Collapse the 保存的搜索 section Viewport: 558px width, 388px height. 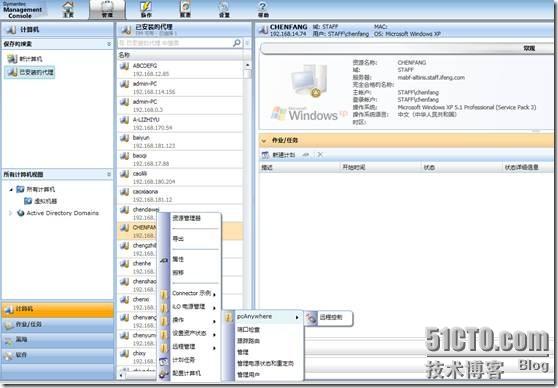[109, 44]
